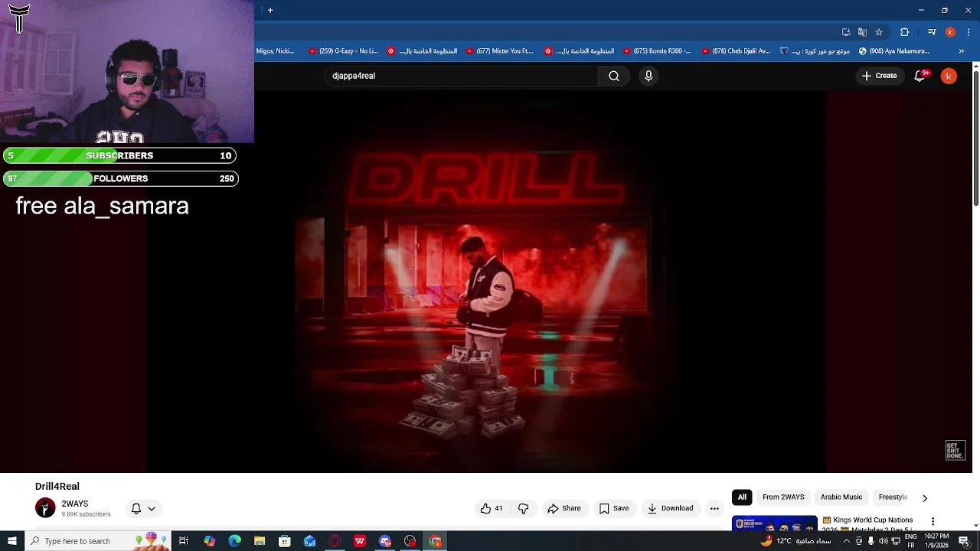Open the Cheb Djalil Av... bookmark
This screenshot has height=551, width=980.
(735, 51)
